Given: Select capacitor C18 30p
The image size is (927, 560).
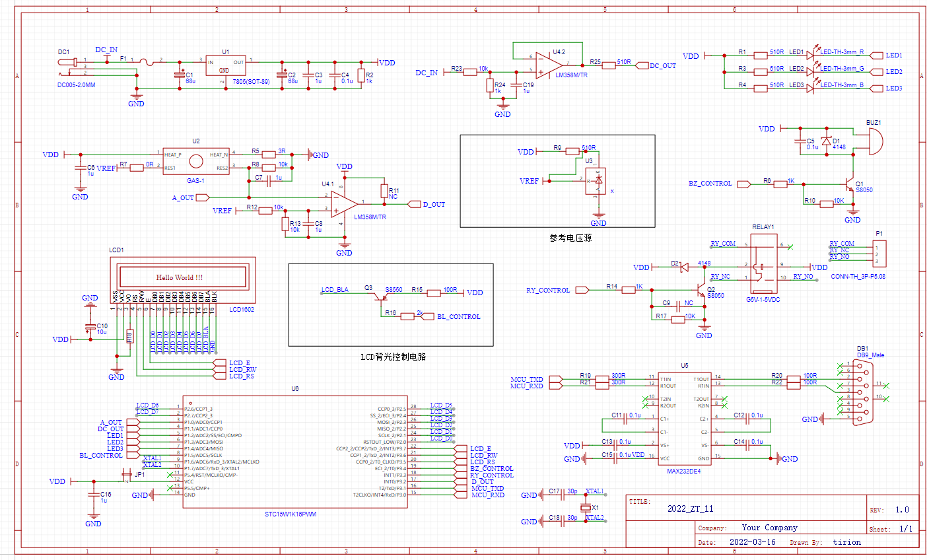Looking at the screenshot, I should pyautogui.click(x=563, y=521).
